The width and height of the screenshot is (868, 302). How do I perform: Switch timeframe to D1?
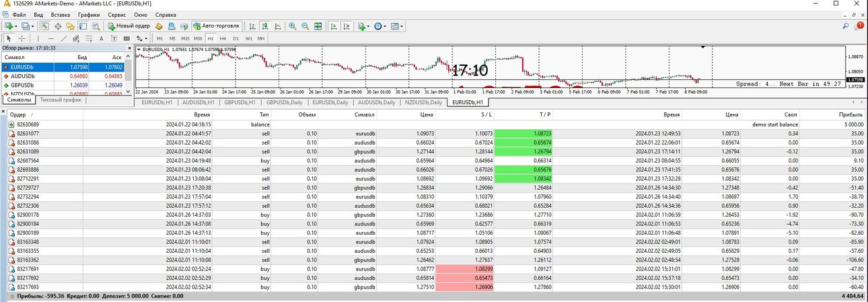(236, 38)
